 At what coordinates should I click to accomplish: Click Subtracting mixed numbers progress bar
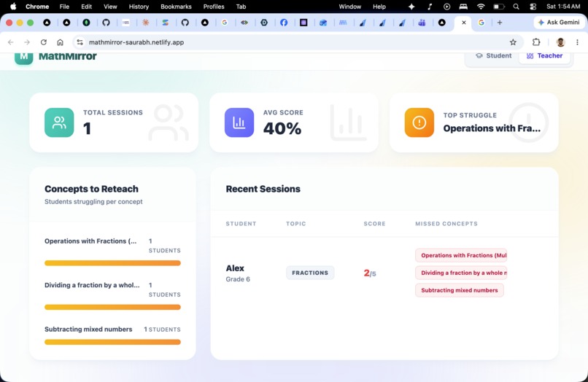pyautogui.click(x=112, y=342)
